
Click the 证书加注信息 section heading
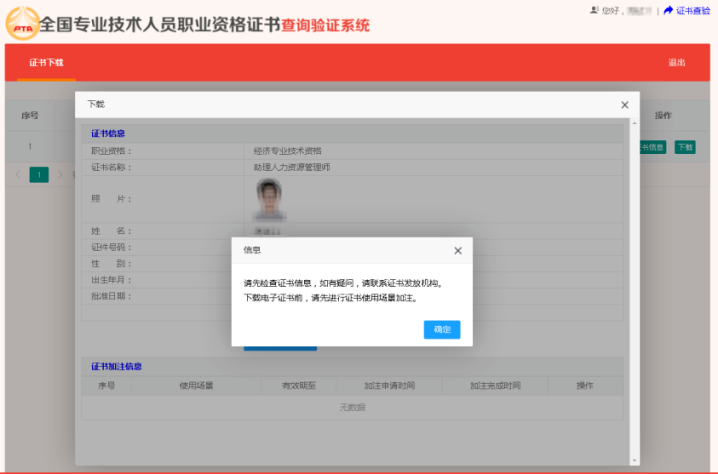(116, 366)
